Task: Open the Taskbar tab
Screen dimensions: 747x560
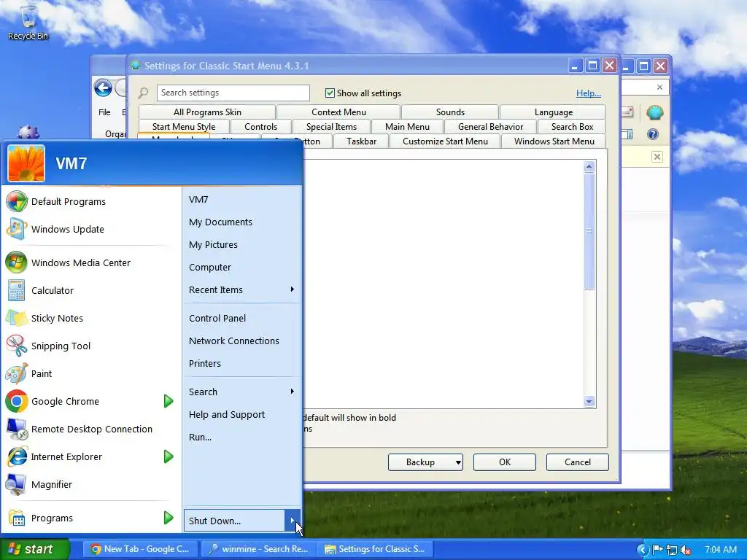Action: click(361, 141)
